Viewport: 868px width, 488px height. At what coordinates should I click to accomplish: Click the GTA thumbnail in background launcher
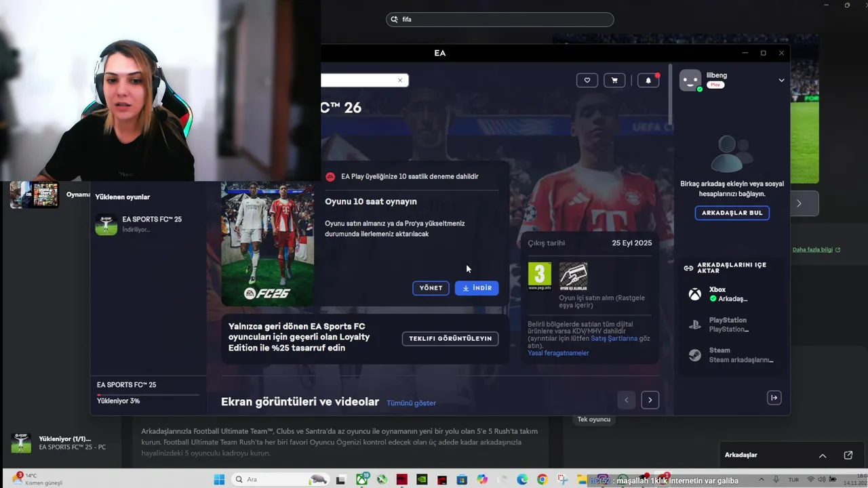tap(45, 194)
